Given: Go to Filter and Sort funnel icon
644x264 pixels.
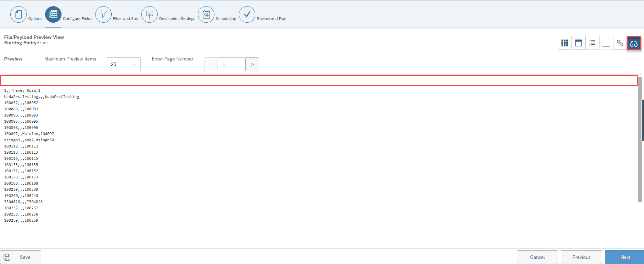Looking at the screenshot, I should [103, 14].
